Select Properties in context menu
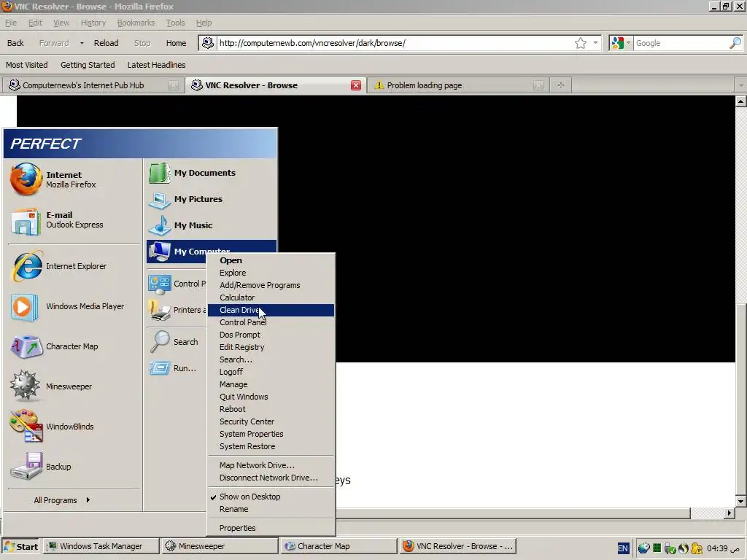 click(271, 528)
